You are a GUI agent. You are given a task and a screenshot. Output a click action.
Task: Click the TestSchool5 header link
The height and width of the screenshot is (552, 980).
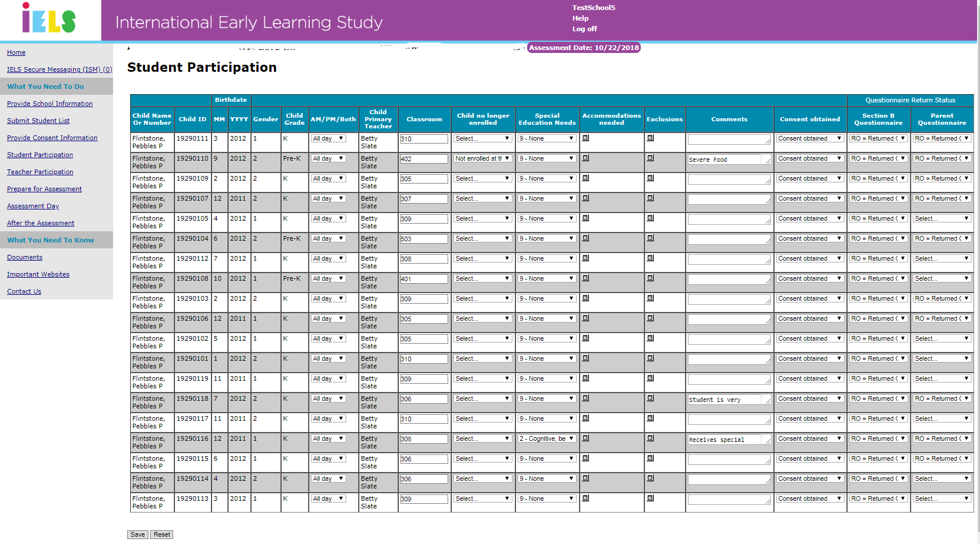click(594, 8)
